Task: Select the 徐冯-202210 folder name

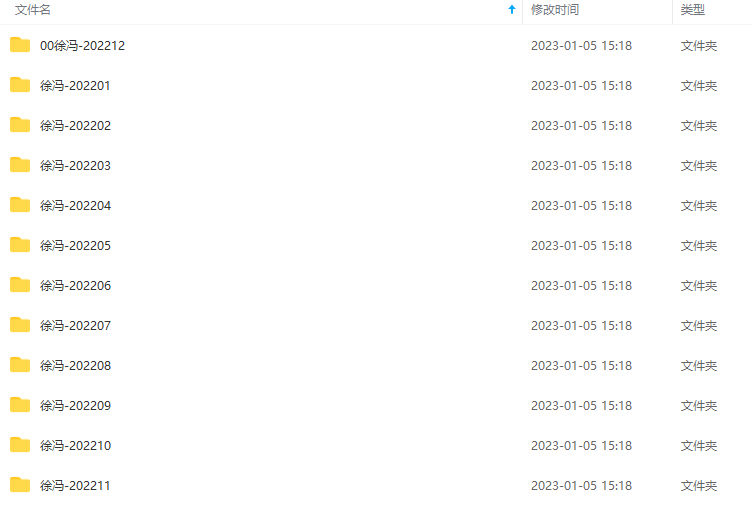Action: coord(75,446)
